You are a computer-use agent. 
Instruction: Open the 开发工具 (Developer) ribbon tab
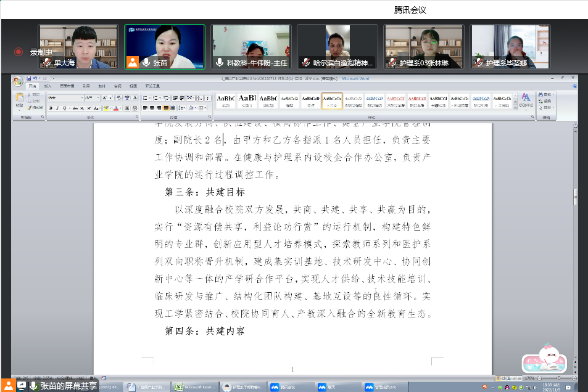(152, 86)
